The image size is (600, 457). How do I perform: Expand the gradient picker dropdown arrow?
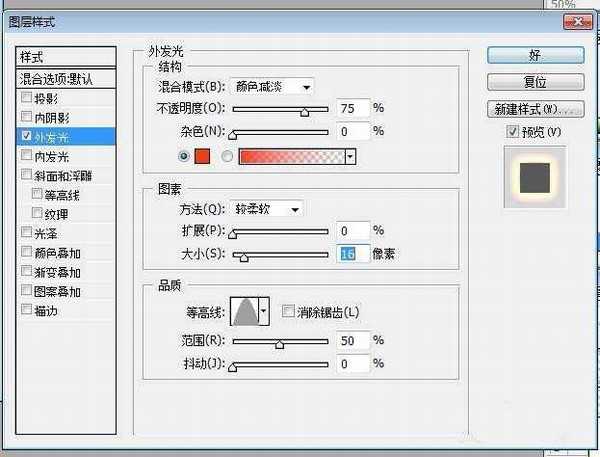tap(351, 157)
